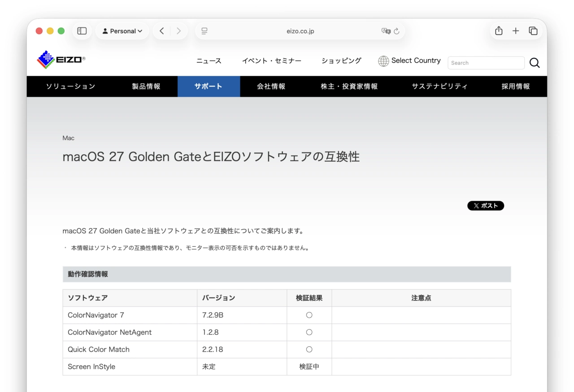The width and height of the screenshot is (574, 392).
Task: Click the X ポスト share button
Action: tap(486, 206)
